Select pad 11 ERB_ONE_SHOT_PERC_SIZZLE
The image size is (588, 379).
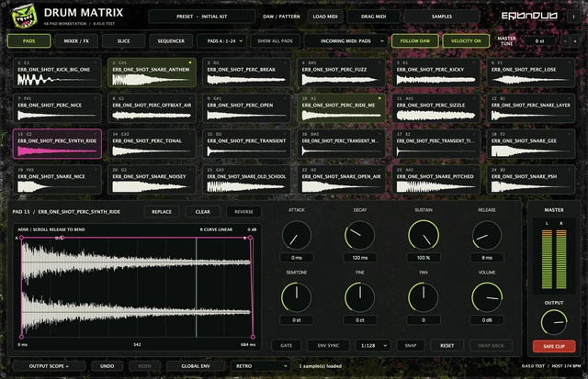[436, 108]
